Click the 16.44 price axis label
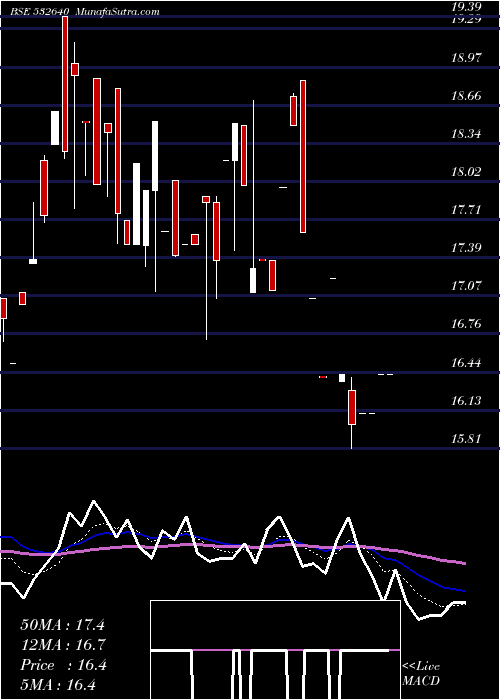This screenshot has width=500, height=700. [466, 362]
